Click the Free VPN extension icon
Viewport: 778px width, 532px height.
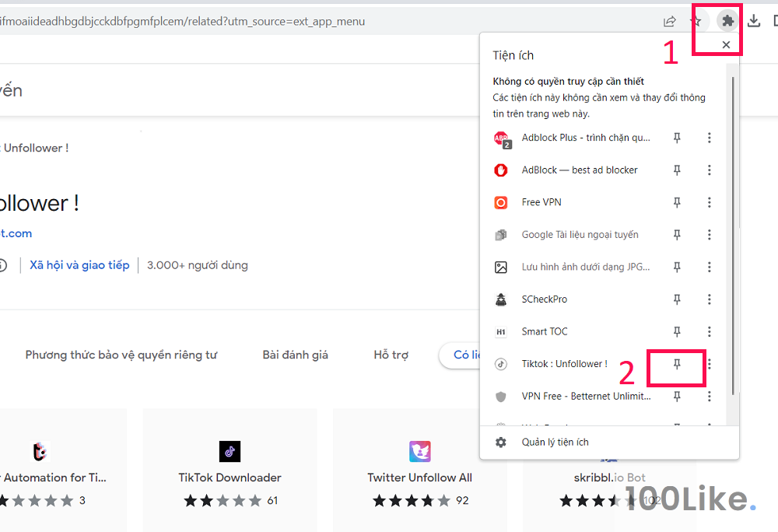click(502, 202)
